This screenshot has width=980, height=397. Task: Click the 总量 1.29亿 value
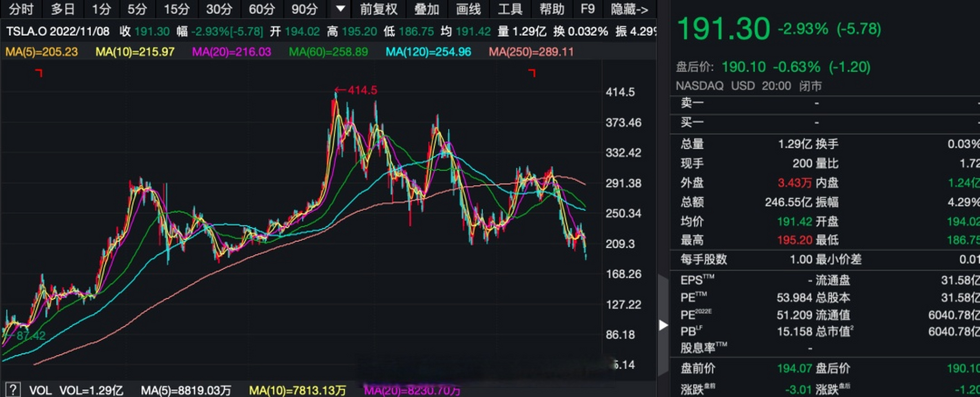coord(795,144)
